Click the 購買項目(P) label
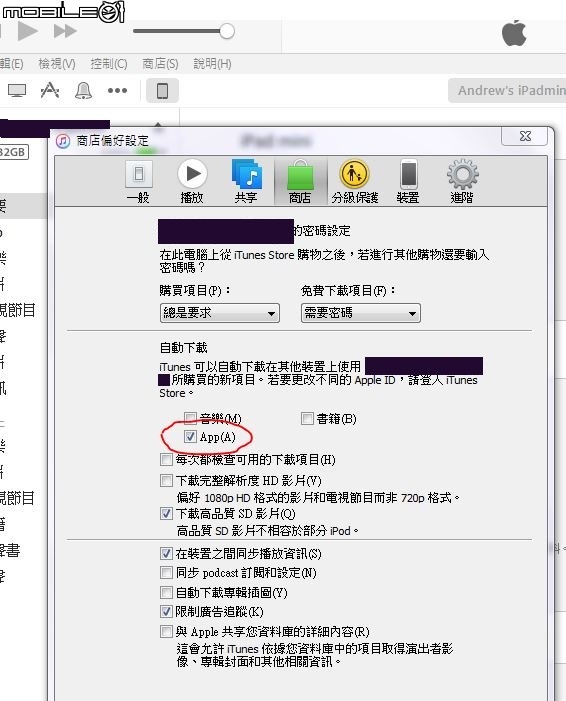This screenshot has width=566, height=701. tap(195, 291)
